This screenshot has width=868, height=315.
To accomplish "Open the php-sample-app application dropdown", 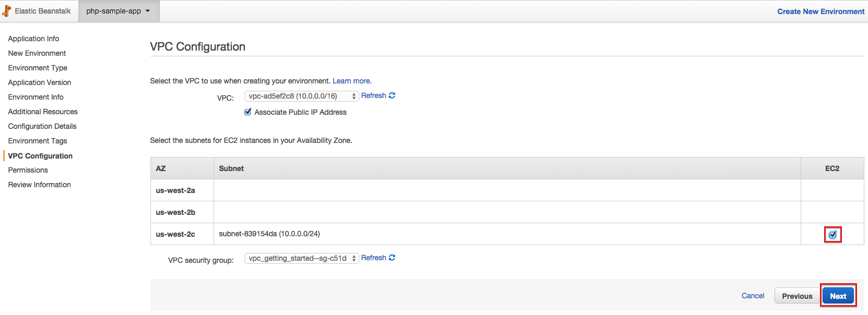I will tap(118, 11).
